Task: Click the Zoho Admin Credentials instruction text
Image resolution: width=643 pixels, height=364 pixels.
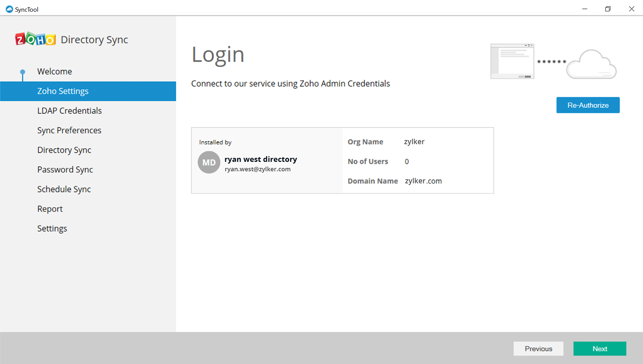Action: point(291,84)
